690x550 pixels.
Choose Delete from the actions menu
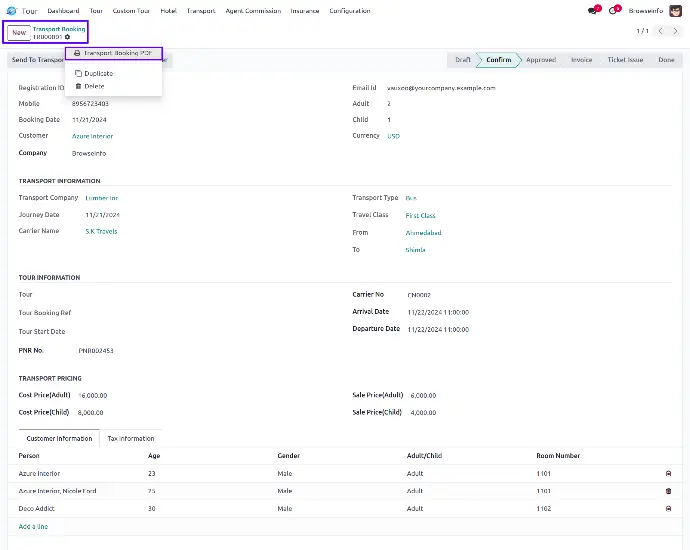(94, 86)
